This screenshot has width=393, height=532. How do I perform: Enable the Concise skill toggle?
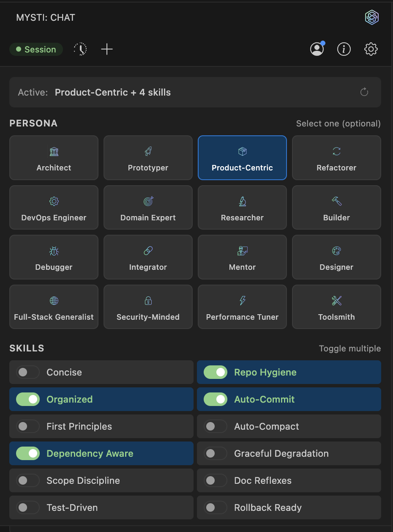tap(28, 372)
